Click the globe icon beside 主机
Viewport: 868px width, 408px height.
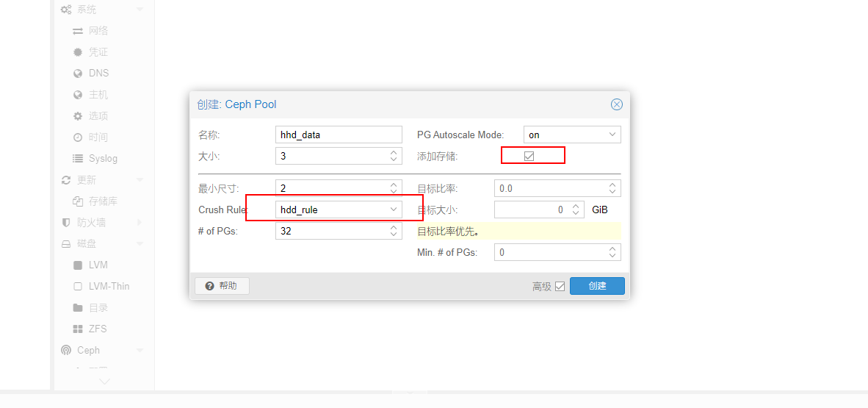pos(78,95)
